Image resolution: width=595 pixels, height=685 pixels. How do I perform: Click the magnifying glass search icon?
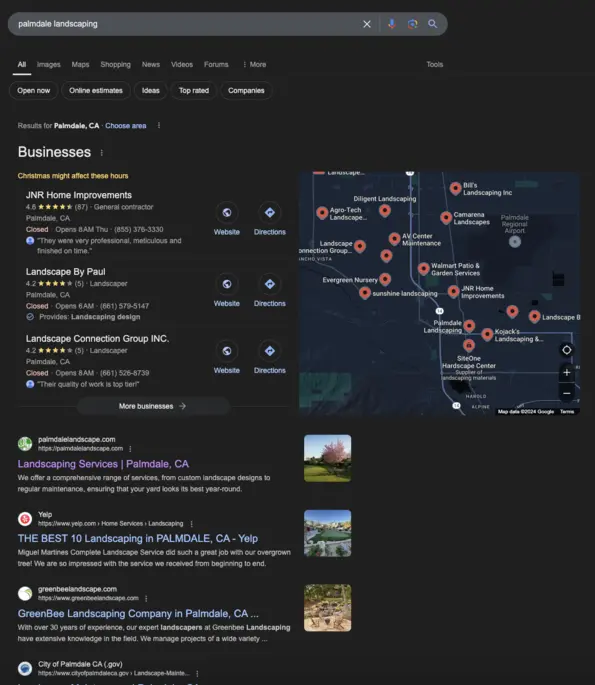pyautogui.click(x=432, y=24)
